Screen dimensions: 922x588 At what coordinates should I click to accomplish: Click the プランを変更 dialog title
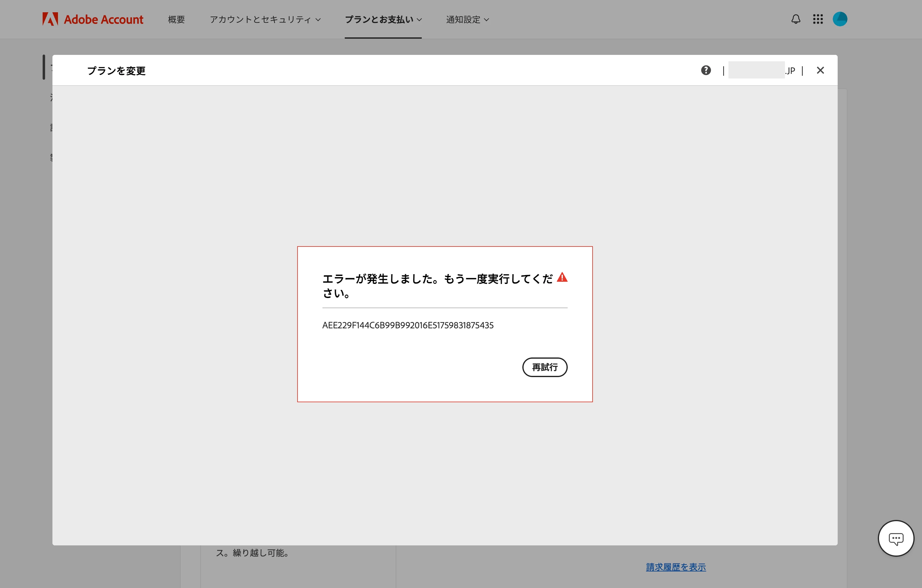point(116,71)
